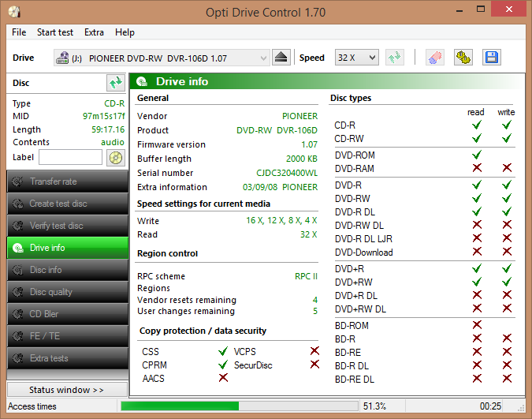Open the Extra tests panel
532x419 pixels.
coord(68,358)
